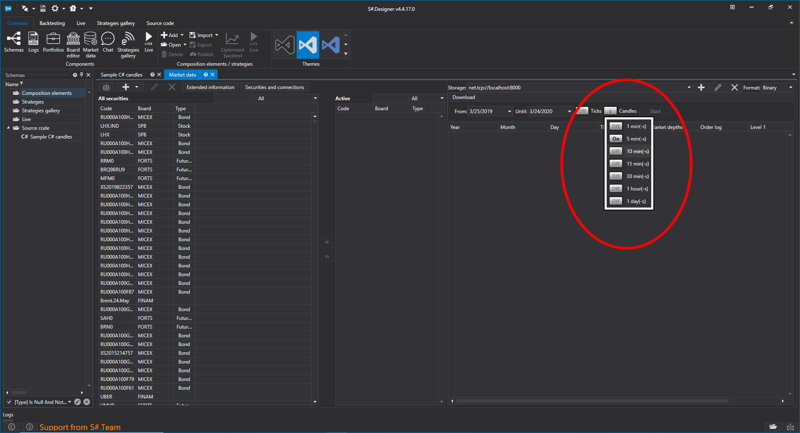
Task: Switch to the Backtesting ribbon tab
Action: pos(52,23)
